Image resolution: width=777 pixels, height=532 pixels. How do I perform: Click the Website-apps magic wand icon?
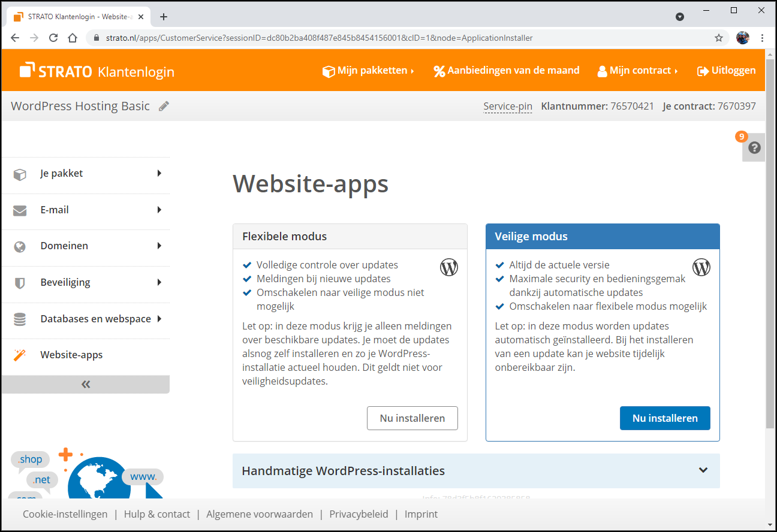pyautogui.click(x=20, y=355)
